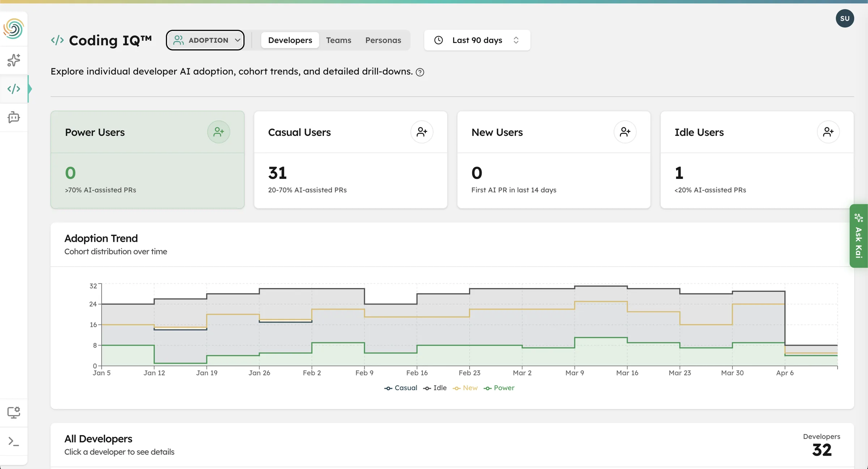Click the add-user icon on Power Users card
The image size is (868, 469).
(218, 132)
